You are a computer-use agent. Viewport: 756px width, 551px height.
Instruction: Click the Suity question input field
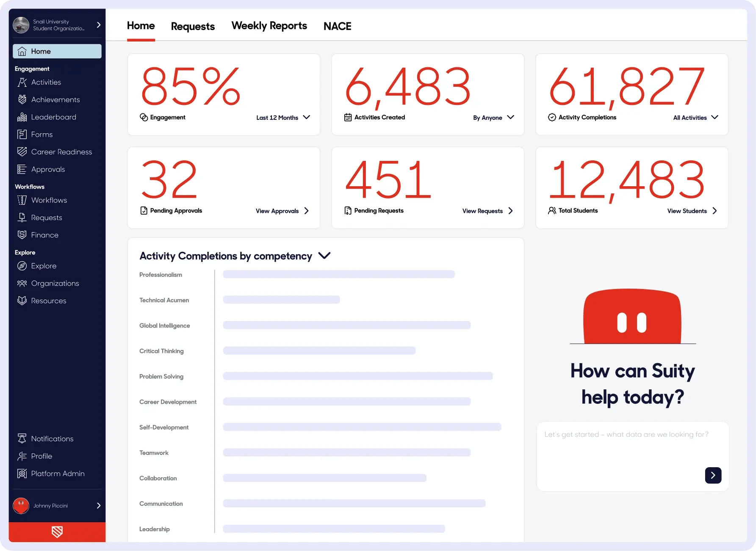click(x=633, y=456)
